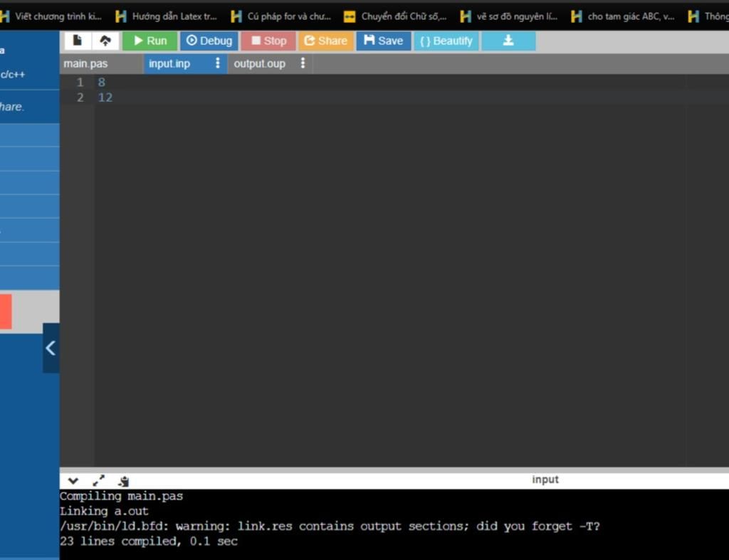The image size is (729, 560).
Task: Open bookmark "cho tam giác ABC, v..."
Action: point(623,16)
